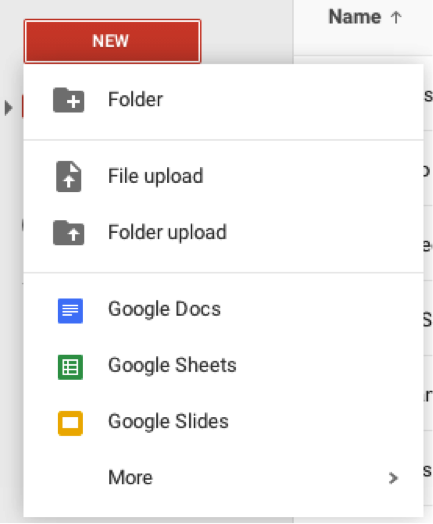This screenshot has height=524, width=433.
Task: Click the empty header area beside NEW
Action: tap(247, 32)
